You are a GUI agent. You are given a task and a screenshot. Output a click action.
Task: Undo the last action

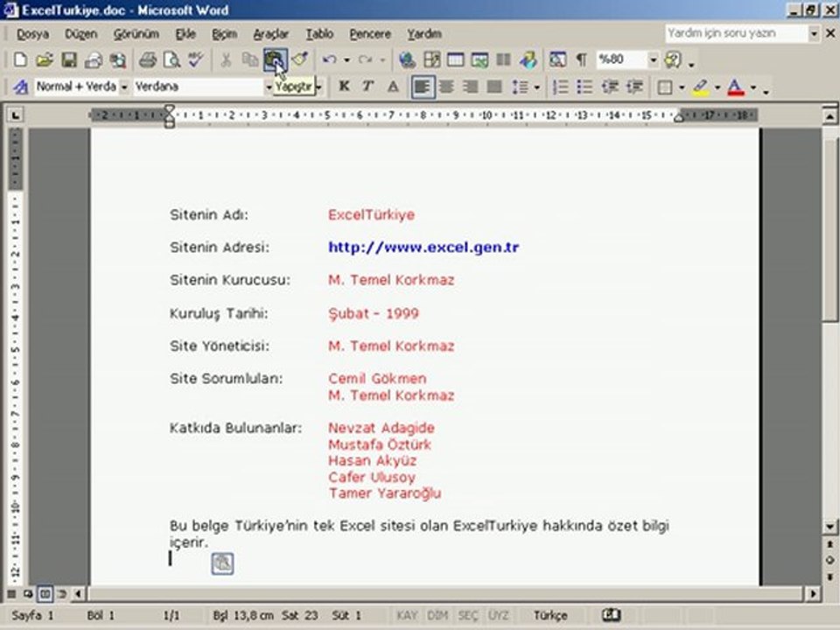330,59
